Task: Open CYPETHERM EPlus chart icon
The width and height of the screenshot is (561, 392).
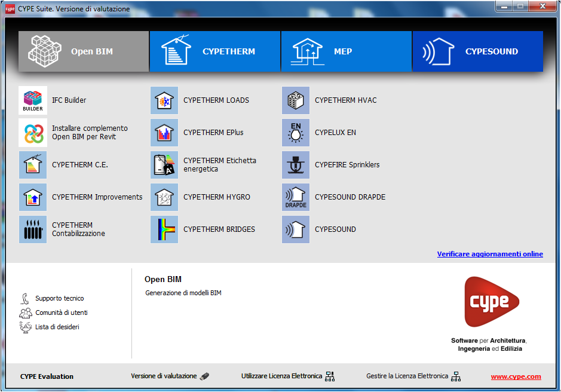Action: coord(164,133)
